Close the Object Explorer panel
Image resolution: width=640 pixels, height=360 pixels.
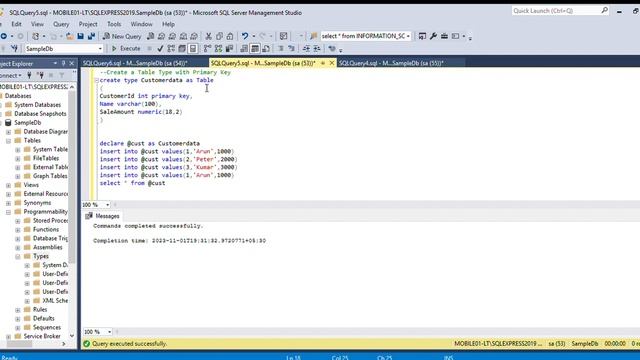pyautogui.click(x=72, y=63)
